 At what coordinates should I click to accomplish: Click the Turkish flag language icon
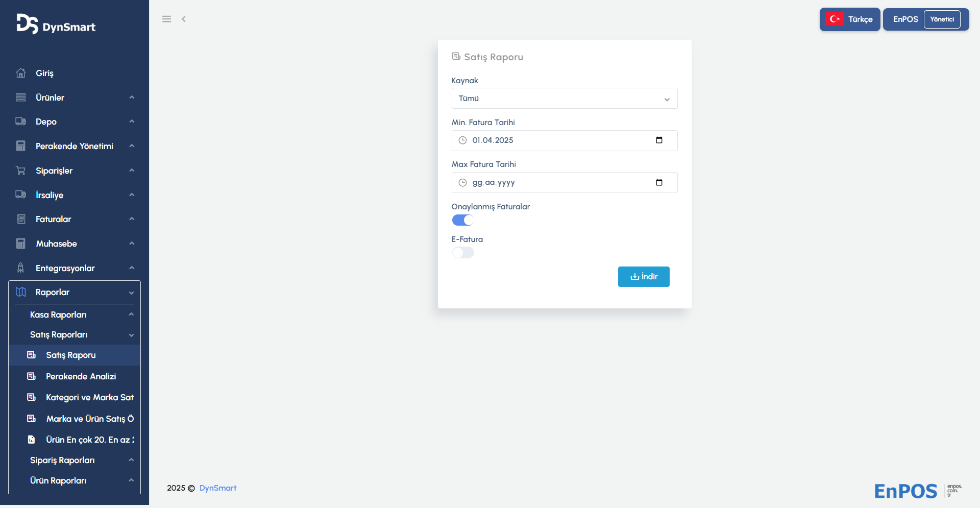(835, 19)
